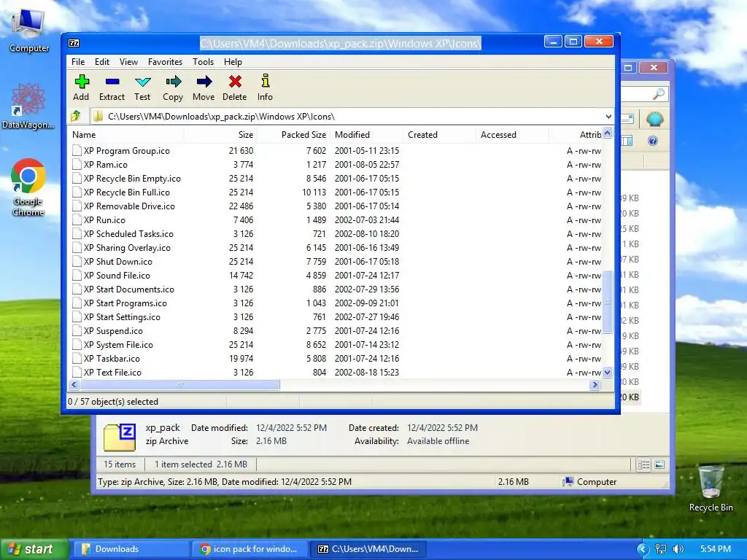This screenshot has width=747, height=560.
Task: Switch to Downloads taskbar button
Action: coord(131,549)
